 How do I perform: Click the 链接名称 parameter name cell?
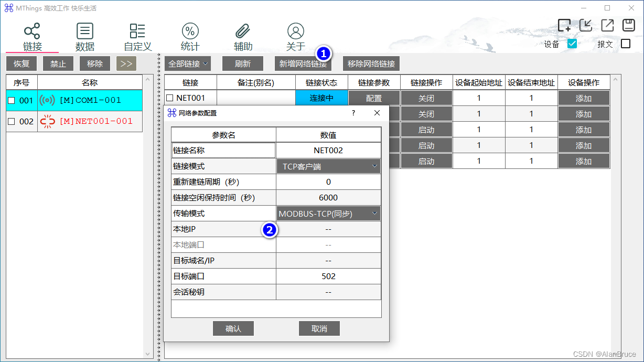[223, 151]
